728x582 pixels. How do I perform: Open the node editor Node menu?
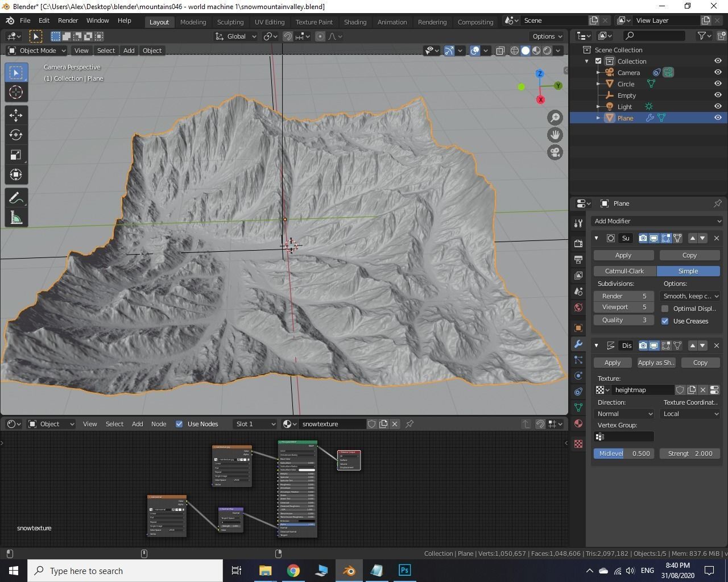159,424
